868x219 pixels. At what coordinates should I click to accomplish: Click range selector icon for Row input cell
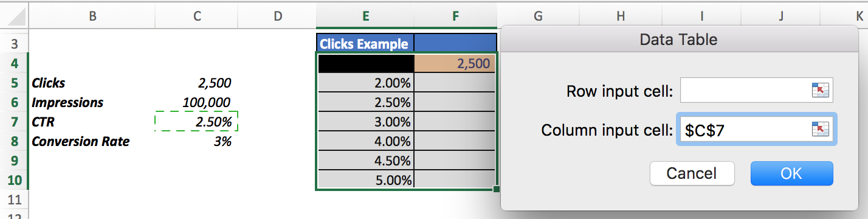pos(821,91)
